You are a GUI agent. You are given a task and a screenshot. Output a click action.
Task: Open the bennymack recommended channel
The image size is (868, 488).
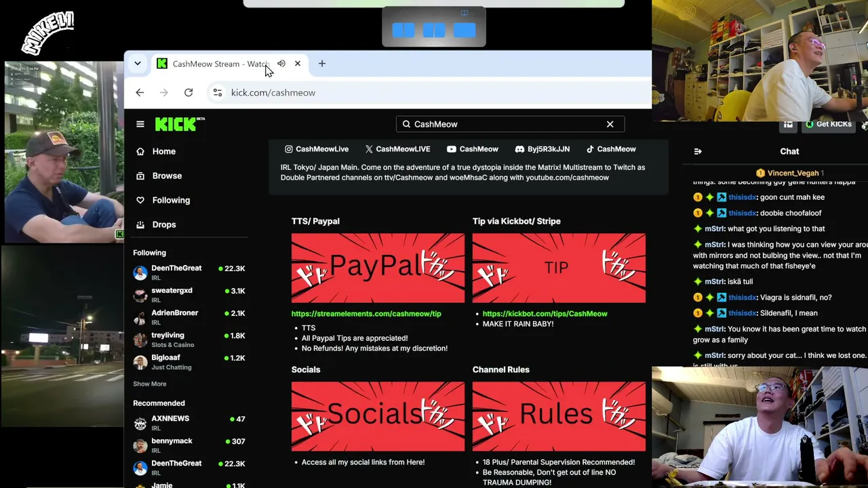pyautogui.click(x=190, y=445)
